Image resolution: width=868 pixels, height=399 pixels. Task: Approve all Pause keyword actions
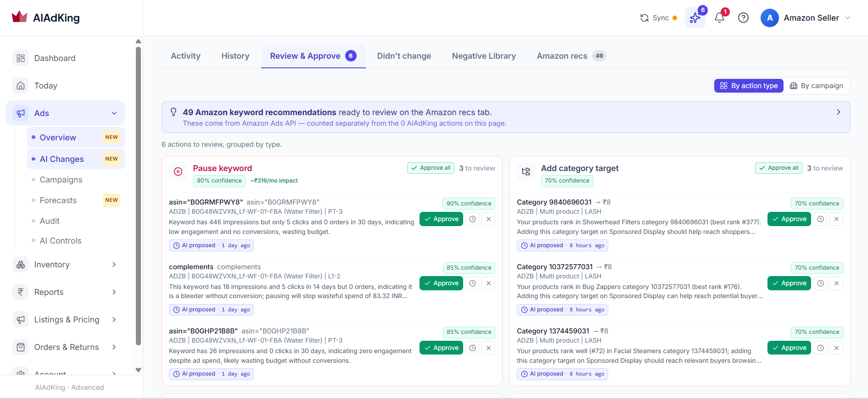(431, 168)
